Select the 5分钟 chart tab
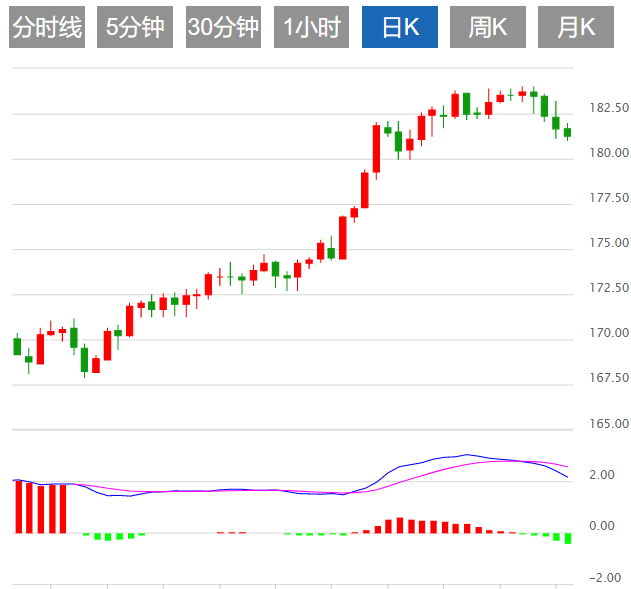The image size is (631, 589). coord(135,28)
